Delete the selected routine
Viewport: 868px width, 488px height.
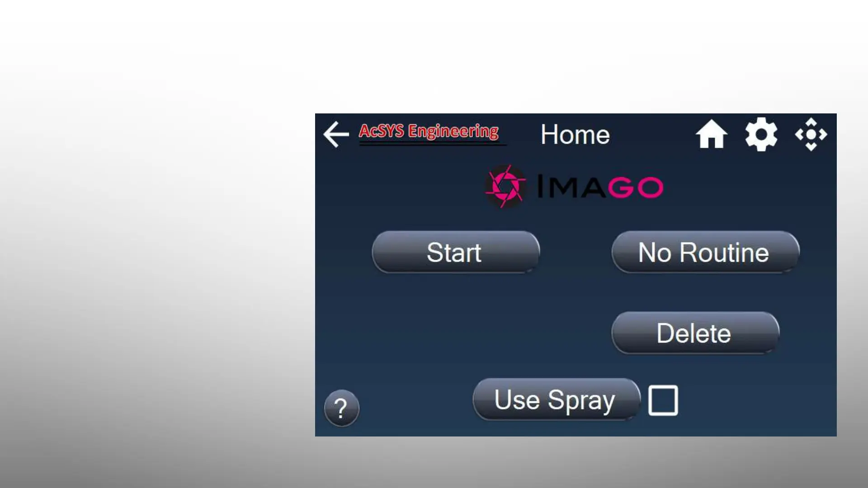tap(695, 333)
